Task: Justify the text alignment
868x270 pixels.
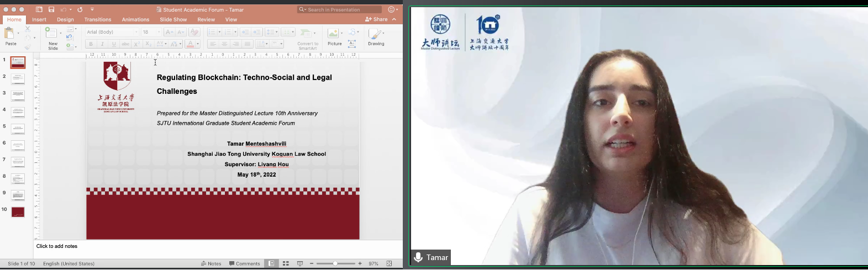Action: tap(248, 44)
